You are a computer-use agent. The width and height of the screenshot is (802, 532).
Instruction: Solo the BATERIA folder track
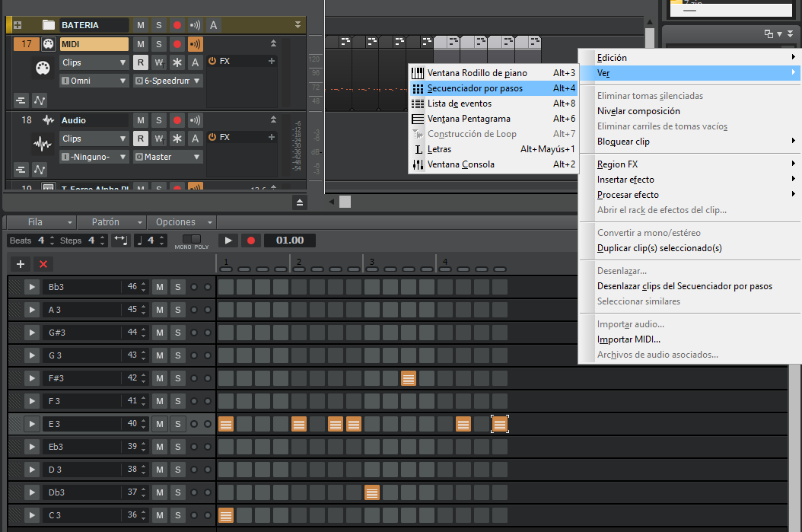point(158,25)
